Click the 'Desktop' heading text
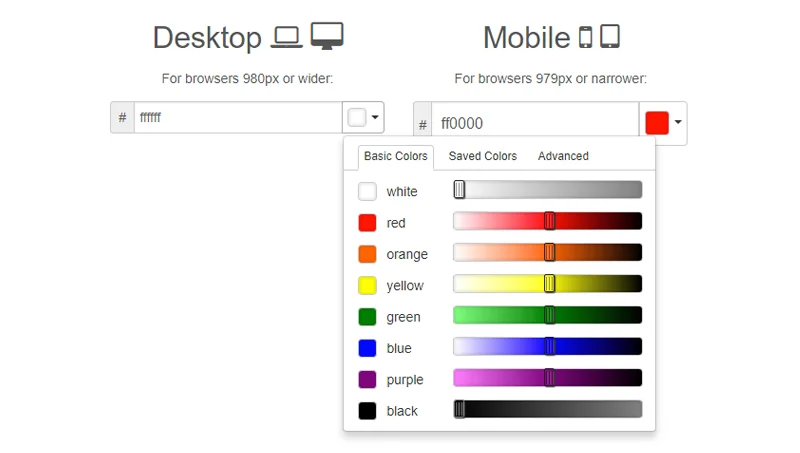 click(x=207, y=38)
